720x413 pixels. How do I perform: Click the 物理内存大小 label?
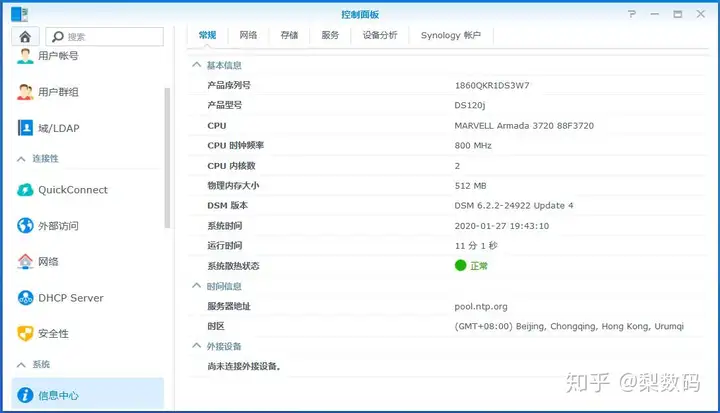[233, 186]
